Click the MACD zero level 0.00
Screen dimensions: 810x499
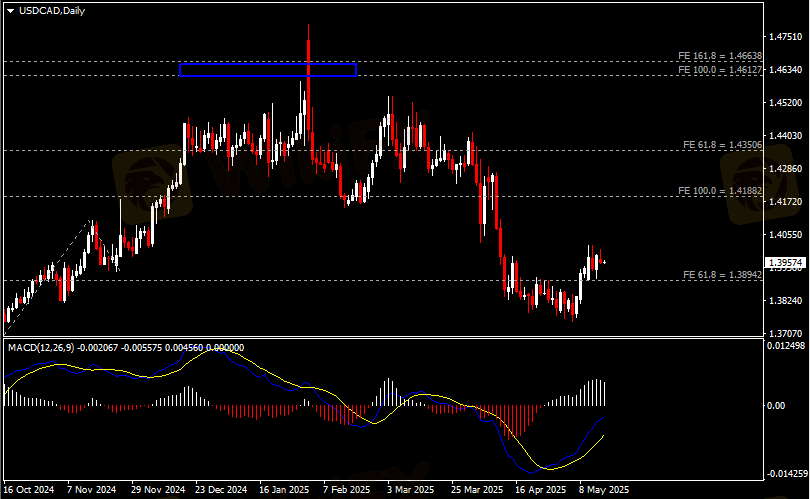[775, 406]
